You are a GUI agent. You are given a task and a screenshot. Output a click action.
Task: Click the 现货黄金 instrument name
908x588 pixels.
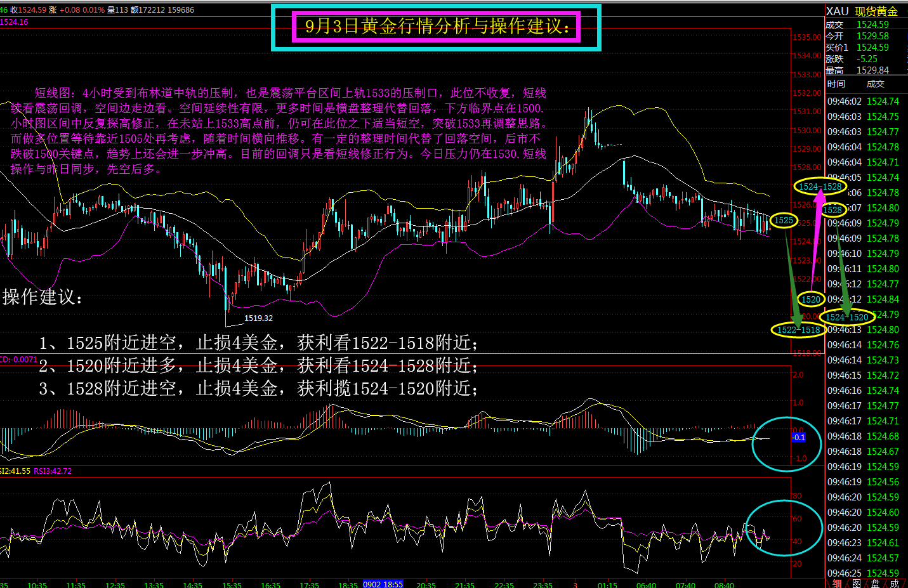pyautogui.click(x=876, y=11)
